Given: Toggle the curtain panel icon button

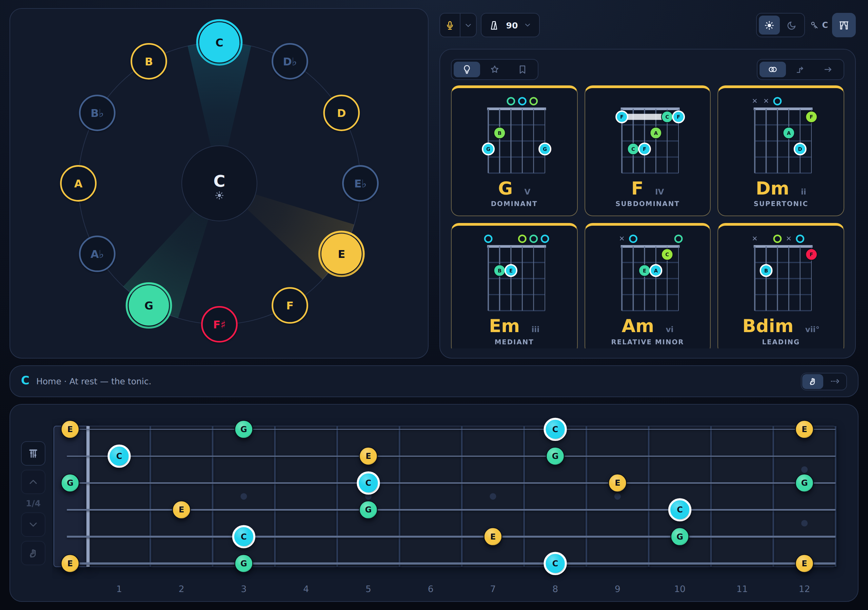Looking at the screenshot, I should pos(844,25).
